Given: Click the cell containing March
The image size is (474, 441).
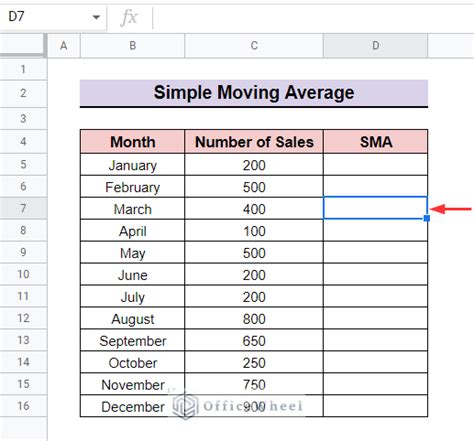Looking at the screenshot, I should [x=132, y=209].
